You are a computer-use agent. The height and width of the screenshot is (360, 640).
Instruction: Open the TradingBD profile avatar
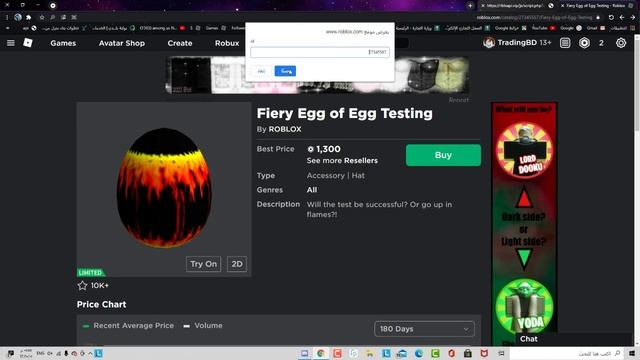click(489, 42)
